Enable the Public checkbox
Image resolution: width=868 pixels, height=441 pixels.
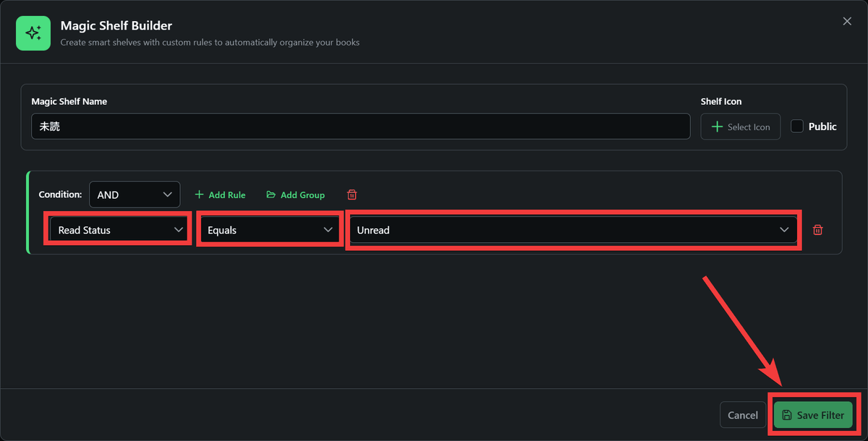797,127
